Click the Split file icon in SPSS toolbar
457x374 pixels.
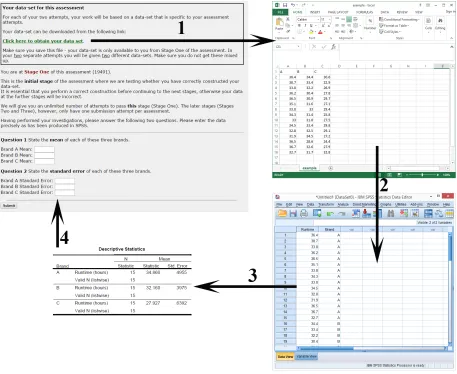click(x=428, y=213)
